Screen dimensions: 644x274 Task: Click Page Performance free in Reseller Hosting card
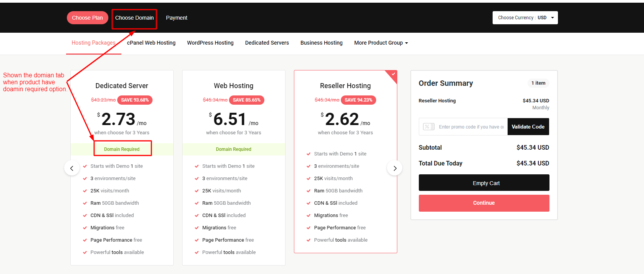click(340, 228)
